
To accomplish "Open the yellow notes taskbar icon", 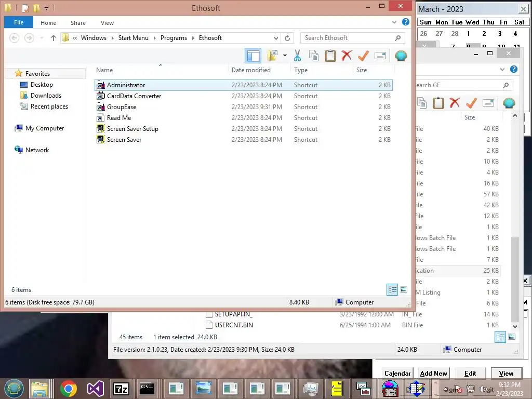I will point(337,389).
